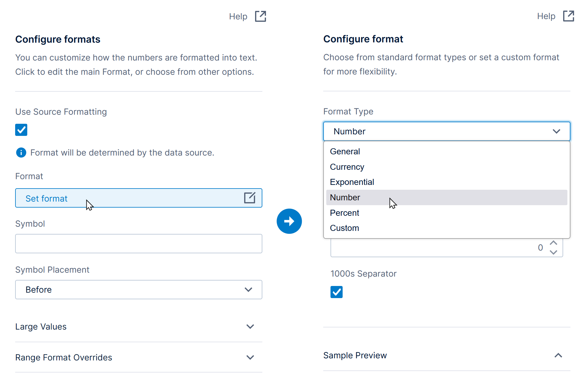The width and height of the screenshot is (588, 381).
Task: Expand the Large Values section
Action: tap(250, 327)
